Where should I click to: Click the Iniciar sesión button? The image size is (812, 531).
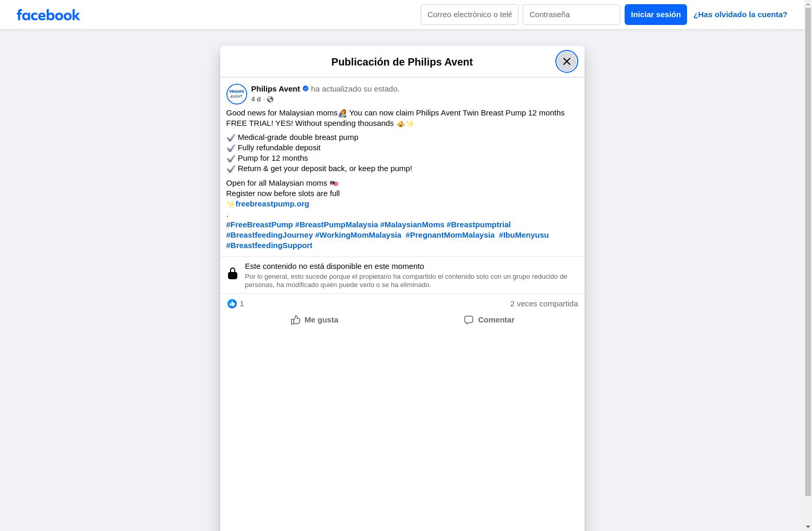coord(656,15)
